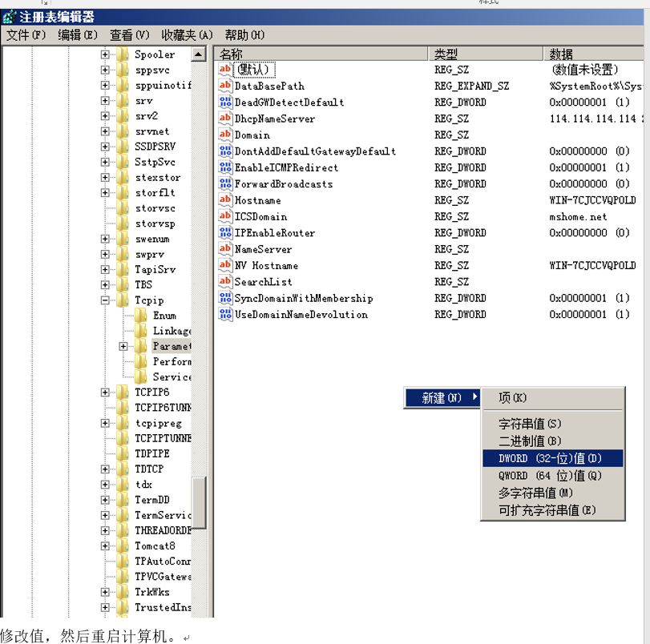This screenshot has height=644, width=650.
Task: Click the 类型 column header
Action: [x=485, y=54]
